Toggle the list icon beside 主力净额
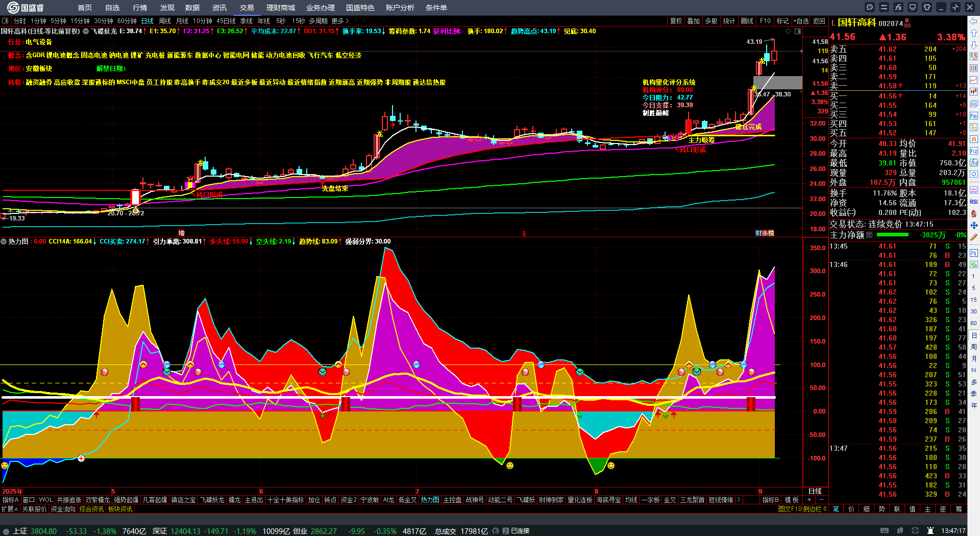This screenshot has height=536, width=980. [x=869, y=235]
